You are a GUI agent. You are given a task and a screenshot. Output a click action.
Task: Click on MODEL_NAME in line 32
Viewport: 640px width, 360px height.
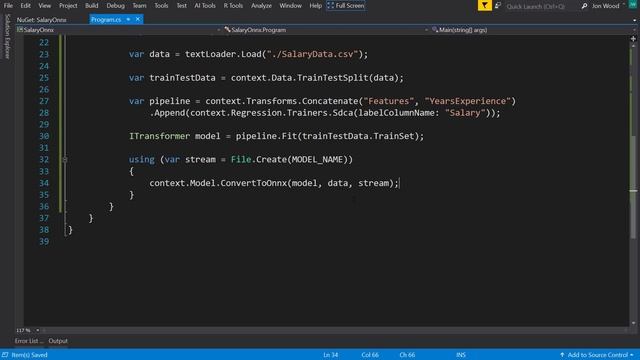[x=317, y=160]
